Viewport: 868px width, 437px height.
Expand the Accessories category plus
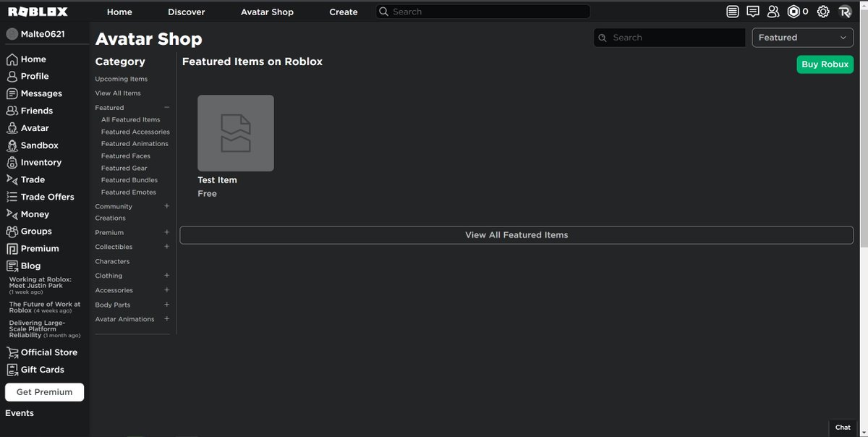166,290
